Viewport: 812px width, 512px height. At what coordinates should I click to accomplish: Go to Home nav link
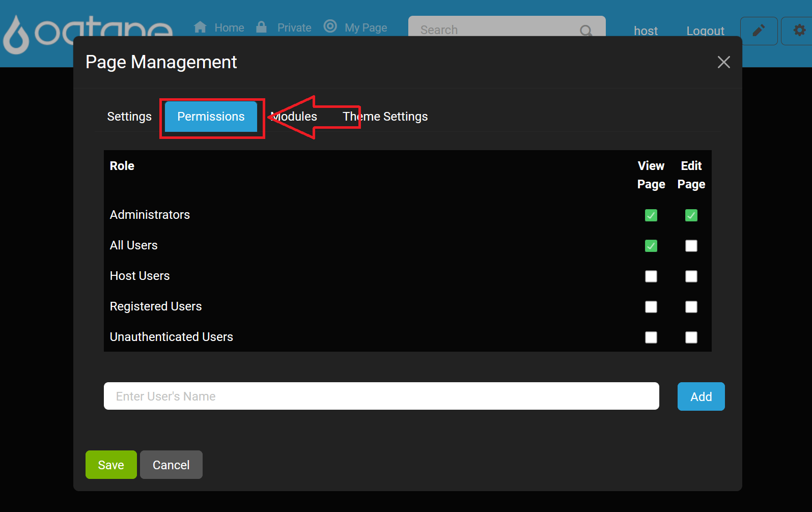coord(229,27)
